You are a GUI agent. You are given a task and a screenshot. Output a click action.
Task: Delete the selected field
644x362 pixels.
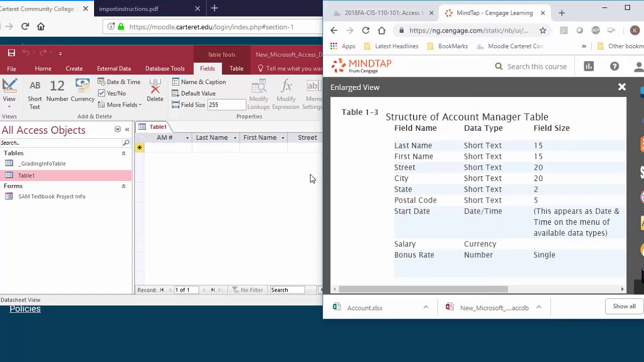click(x=155, y=92)
